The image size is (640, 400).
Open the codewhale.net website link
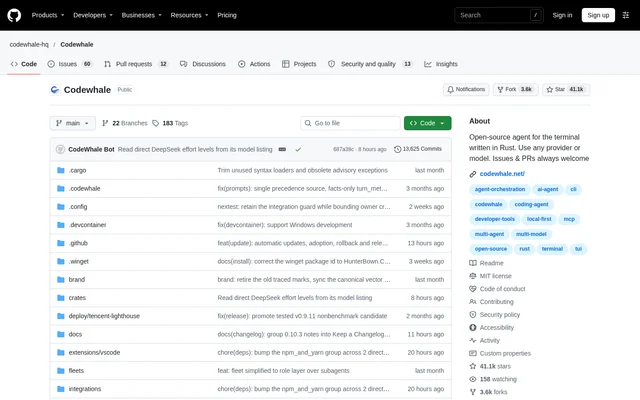(x=502, y=174)
